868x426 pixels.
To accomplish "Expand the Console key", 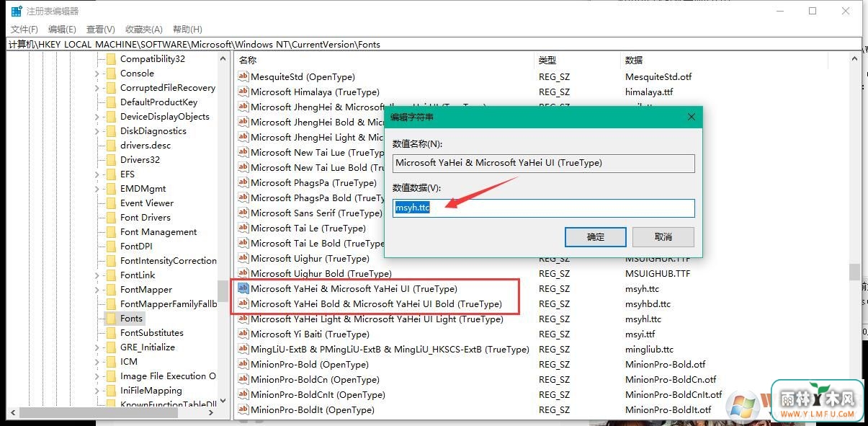I will point(97,74).
